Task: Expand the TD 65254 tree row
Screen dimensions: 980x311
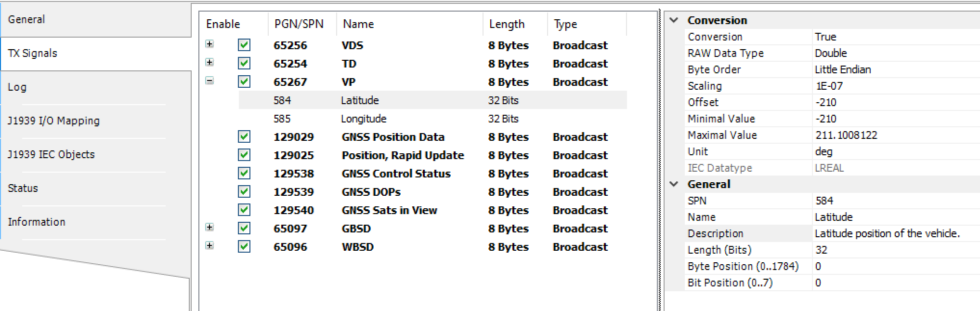Action: coord(209,63)
